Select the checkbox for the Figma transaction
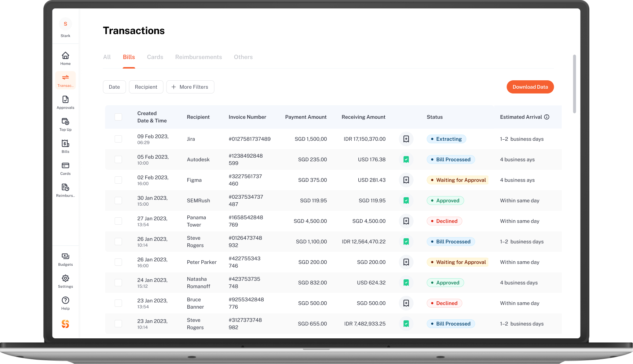The width and height of the screenshot is (633, 364). [118, 180]
